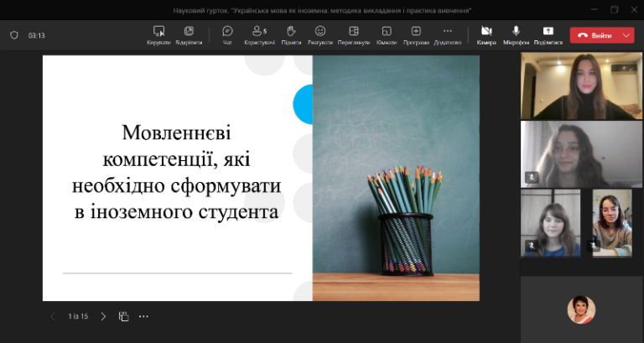Click the shared slide title text
Image resolution: width=644 pixels, height=343 pixels.
[177, 172]
